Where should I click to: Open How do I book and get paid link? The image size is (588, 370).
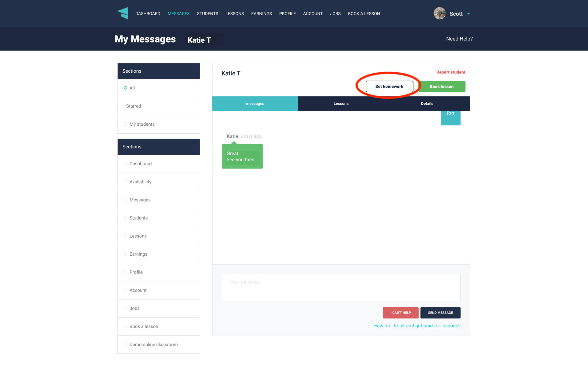(417, 326)
